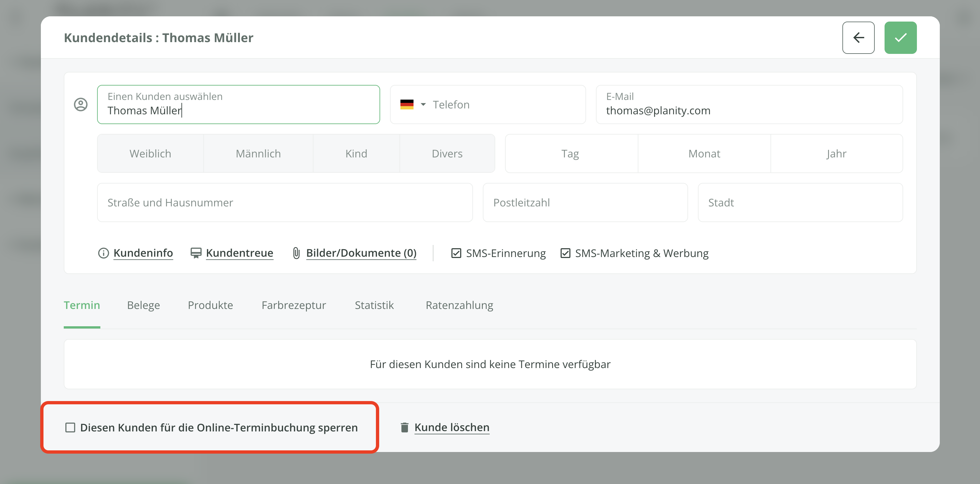Click the Kundeninfo info circle icon
Viewport: 980px width, 484px height.
(x=103, y=253)
